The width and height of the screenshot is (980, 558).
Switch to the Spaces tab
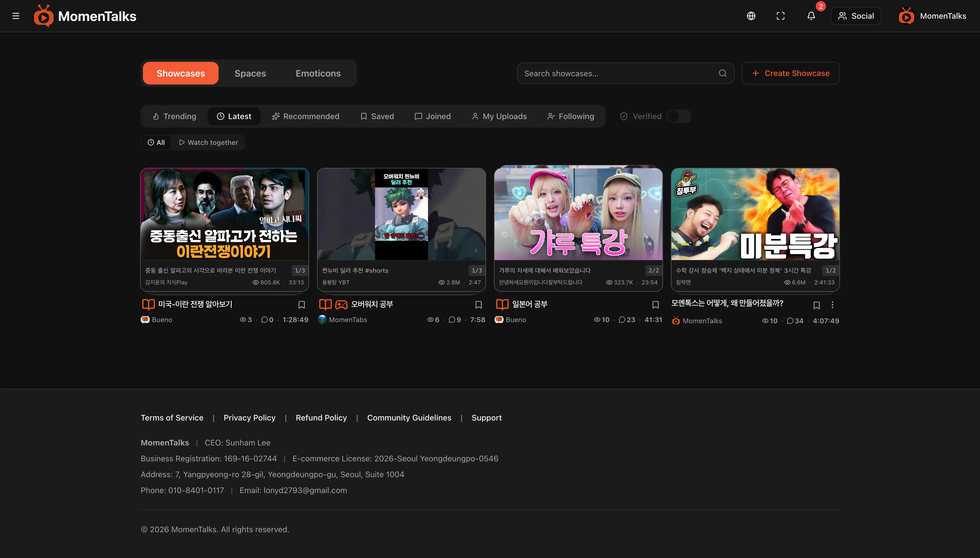pos(250,73)
